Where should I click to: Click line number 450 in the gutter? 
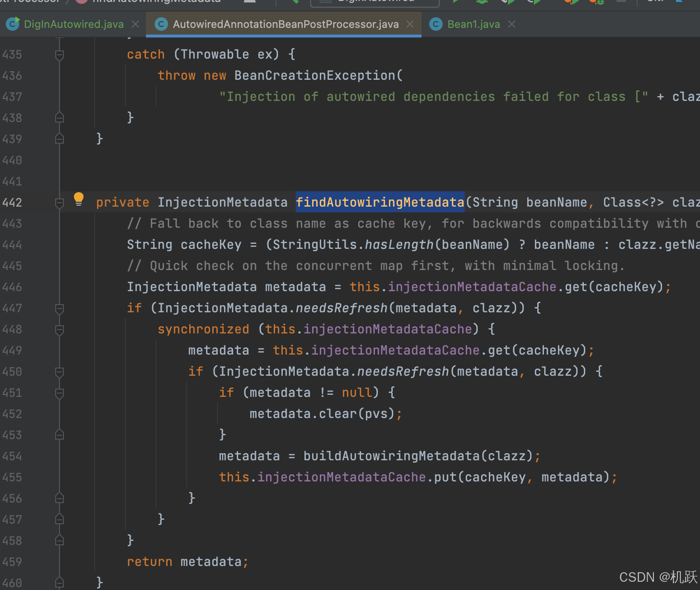click(x=12, y=371)
